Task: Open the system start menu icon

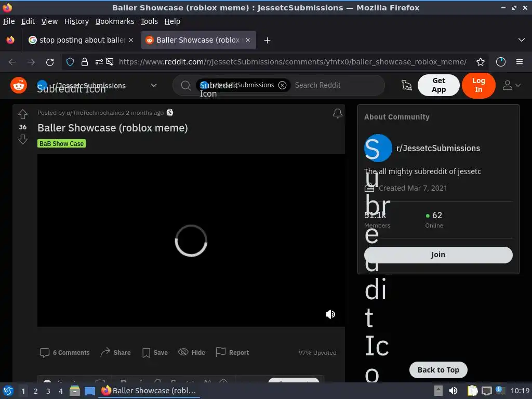Action: pyautogui.click(x=8, y=391)
